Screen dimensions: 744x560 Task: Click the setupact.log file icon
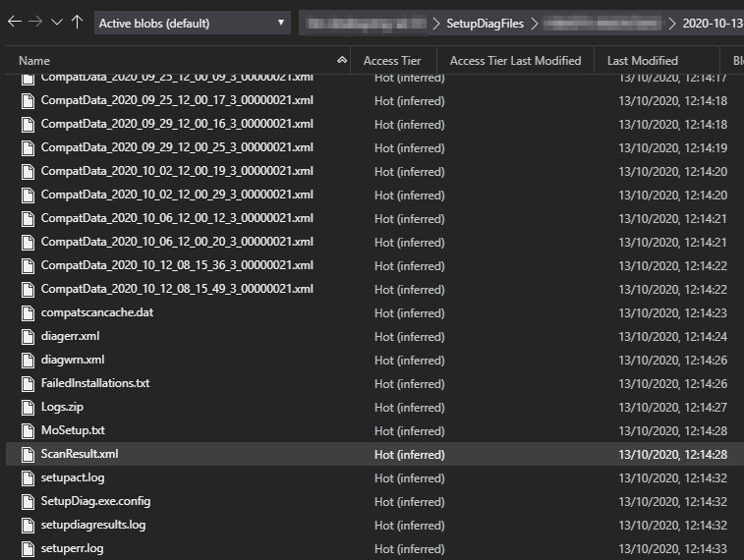click(28, 477)
